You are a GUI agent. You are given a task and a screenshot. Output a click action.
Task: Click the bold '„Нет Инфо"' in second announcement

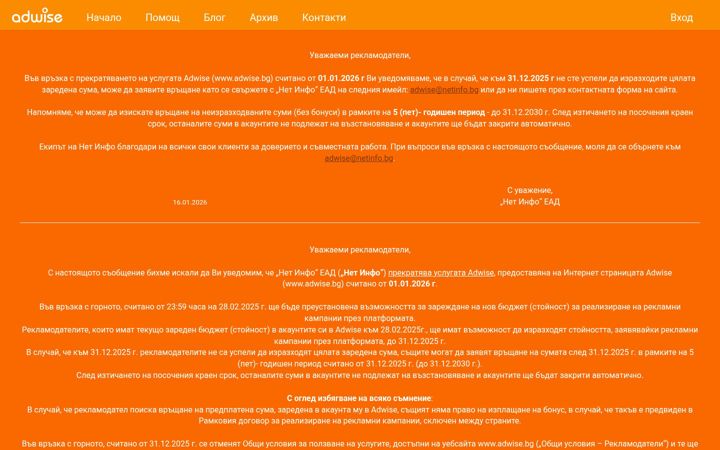pyautogui.click(x=362, y=273)
